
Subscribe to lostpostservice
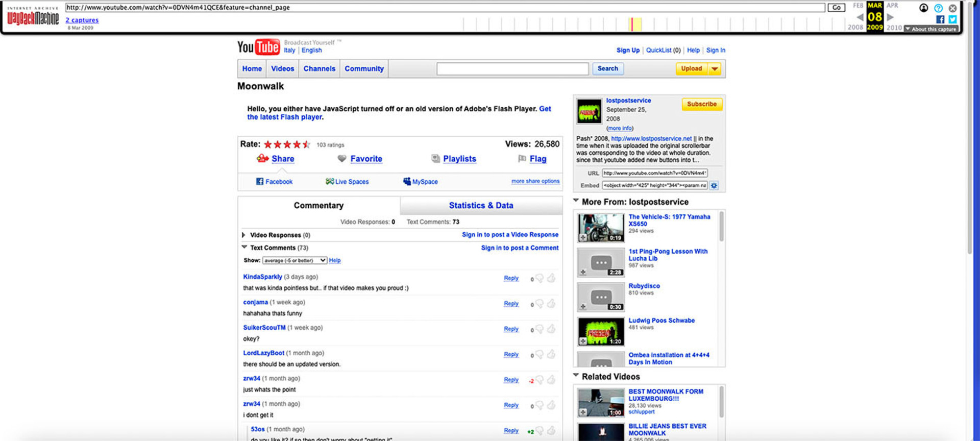(702, 104)
